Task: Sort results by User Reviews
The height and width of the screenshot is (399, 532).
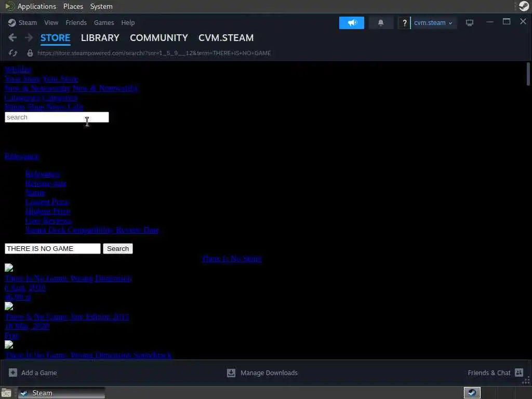Action: pyautogui.click(x=48, y=220)
